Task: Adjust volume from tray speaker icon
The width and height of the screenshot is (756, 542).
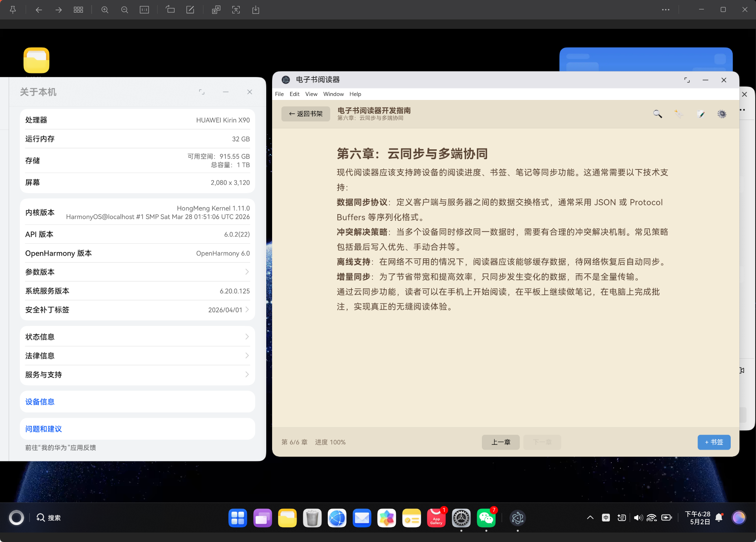Action: click(638, 518)
